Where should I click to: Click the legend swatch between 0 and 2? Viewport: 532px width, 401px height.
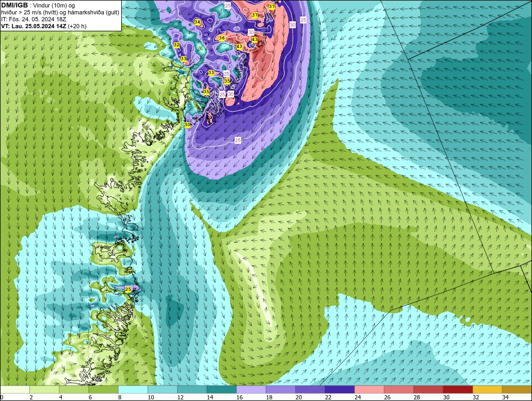[x=15, y=389]
